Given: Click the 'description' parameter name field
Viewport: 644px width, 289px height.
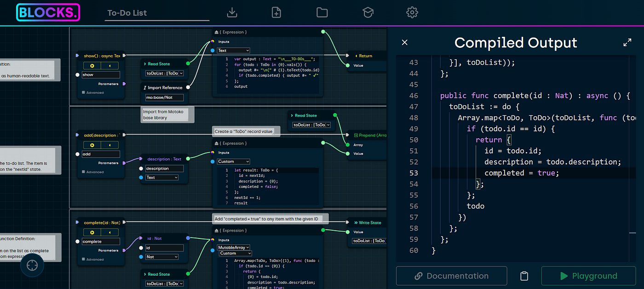Looking at the screenshot, I should [x=164, y=169].
